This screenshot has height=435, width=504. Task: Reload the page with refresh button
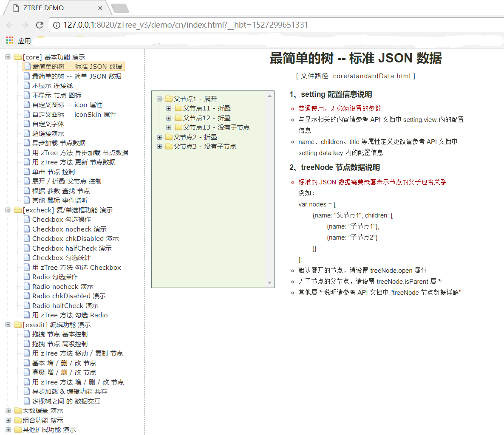pos(40,25)
